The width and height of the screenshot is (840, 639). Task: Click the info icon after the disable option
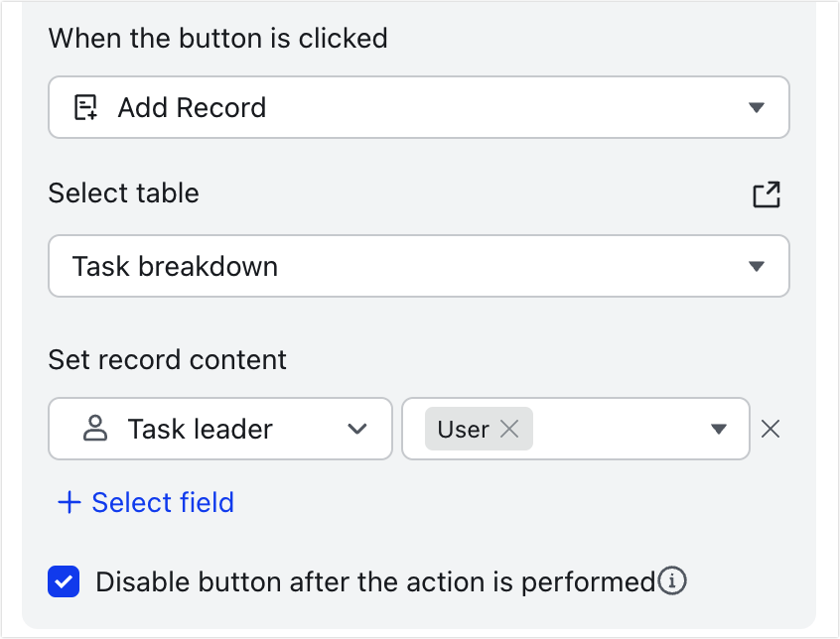tap(672, 581)
